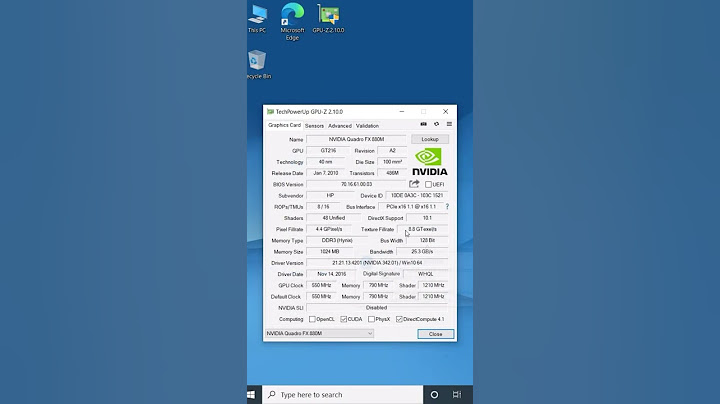Image resolution: width=720 pixels, height=404 pixels.
Task: Click the Memory Size value 1024 MB
Action: click(329, 252)
